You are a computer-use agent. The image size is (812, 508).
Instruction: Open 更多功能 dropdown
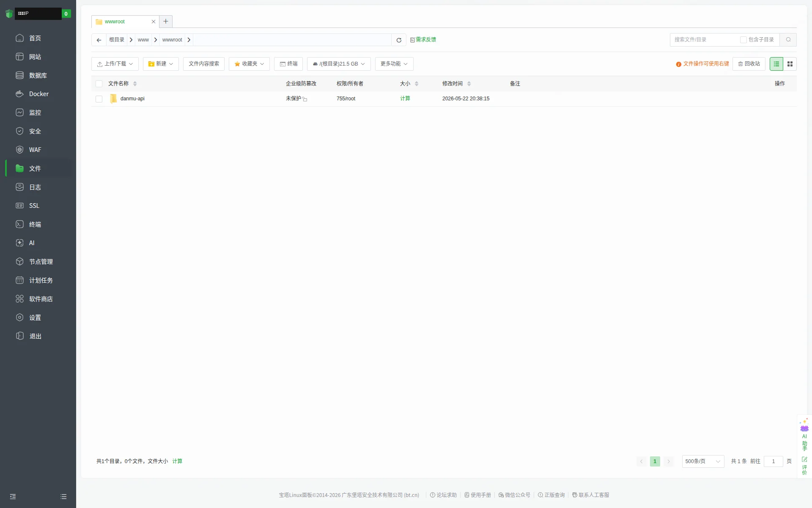(x=394, y=64)
